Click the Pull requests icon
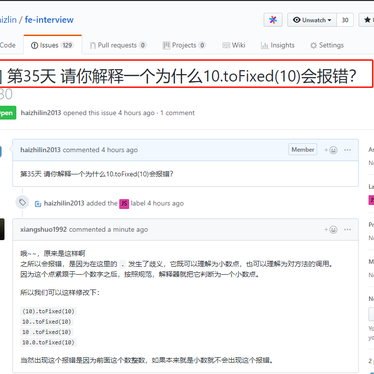 [93, 45]
